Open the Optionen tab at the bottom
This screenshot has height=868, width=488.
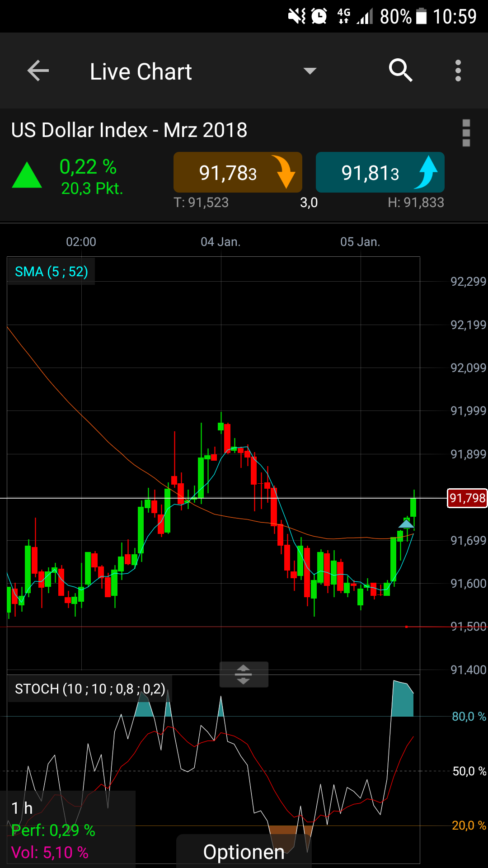click(x=244, y=852)
